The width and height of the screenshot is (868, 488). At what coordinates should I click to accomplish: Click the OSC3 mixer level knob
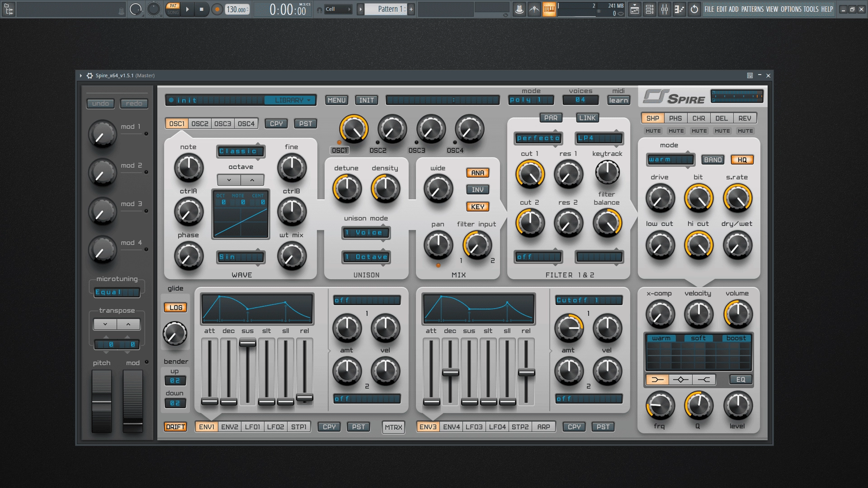click(431, 129)
